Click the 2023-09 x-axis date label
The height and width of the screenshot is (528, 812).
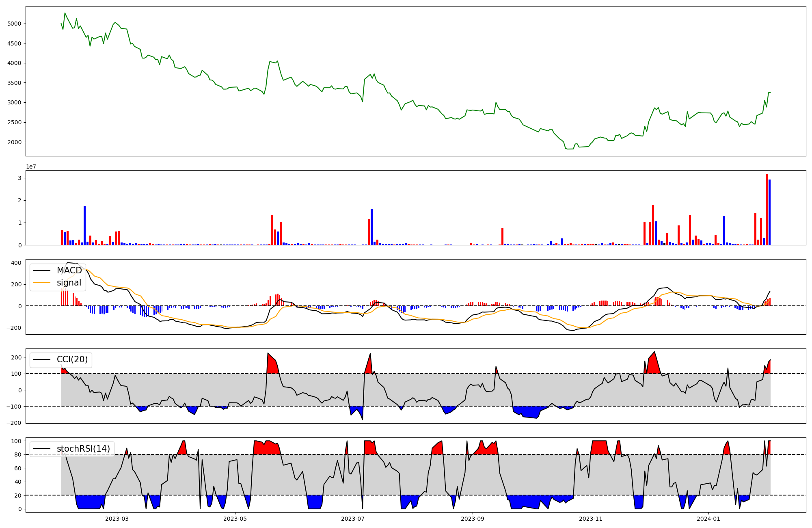click(473, 519)
